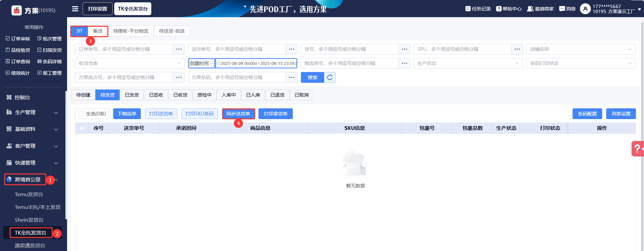Screen dimensions: 644x251
Task: Open messages (消息) icon
Action: point(562,9)
